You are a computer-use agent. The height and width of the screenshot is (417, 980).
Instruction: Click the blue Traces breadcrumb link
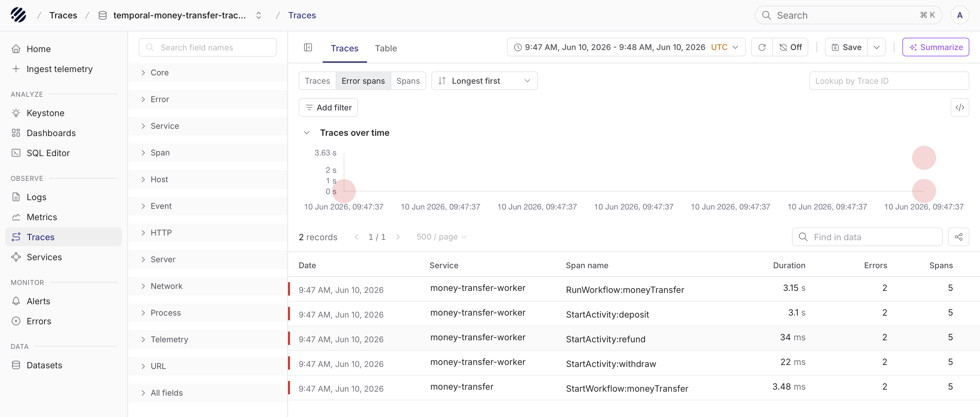(302, 15)
